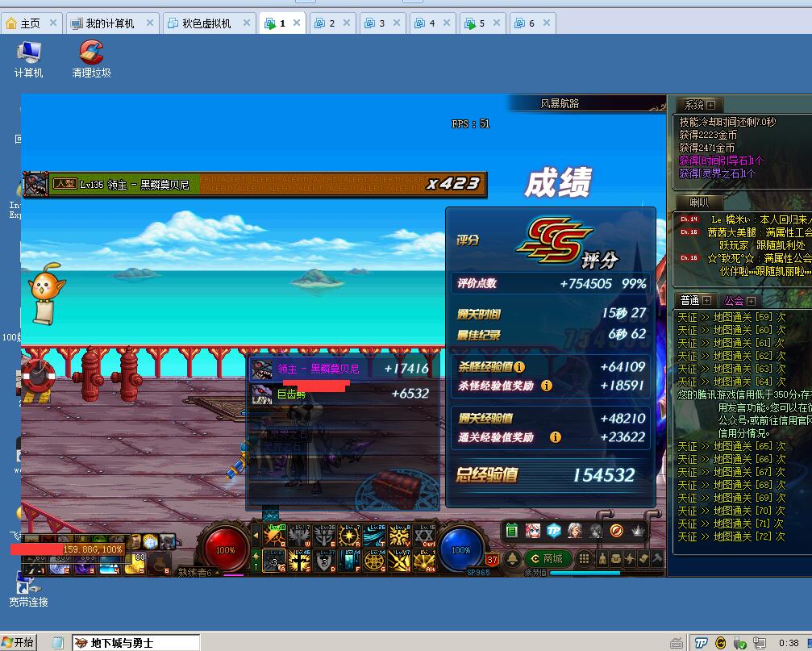Open the 计算机 desktop icon
The height and width of the screenshot is (651, 812).
(x=28, y=60)
